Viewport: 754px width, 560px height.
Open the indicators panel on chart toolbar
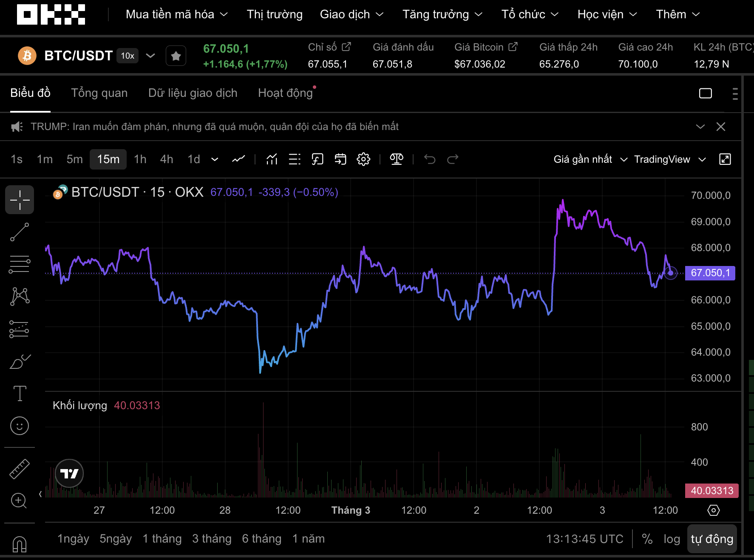(271, 159)
